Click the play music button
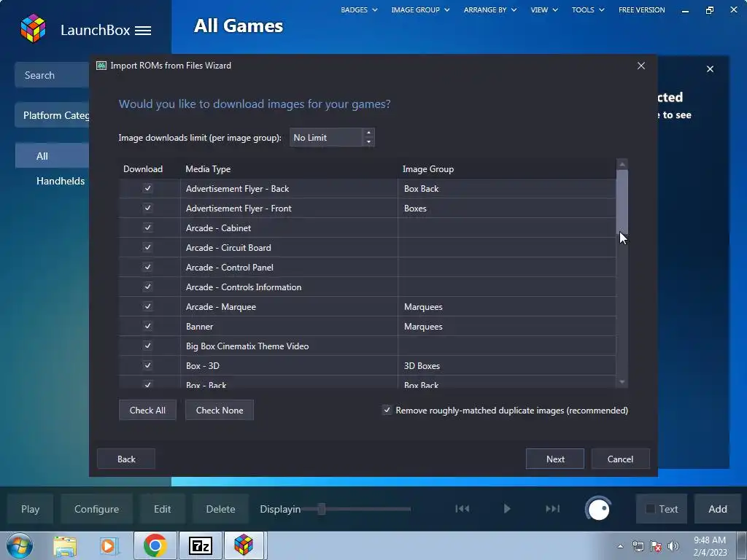This screenshot has height=560, width=747. point(507,508)
